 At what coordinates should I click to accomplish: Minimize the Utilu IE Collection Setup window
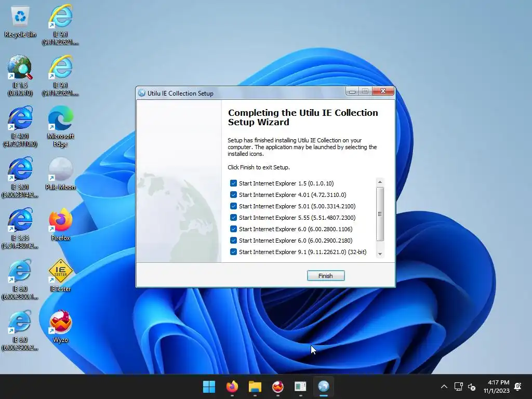pyautogui.click(x=352, y=91)
